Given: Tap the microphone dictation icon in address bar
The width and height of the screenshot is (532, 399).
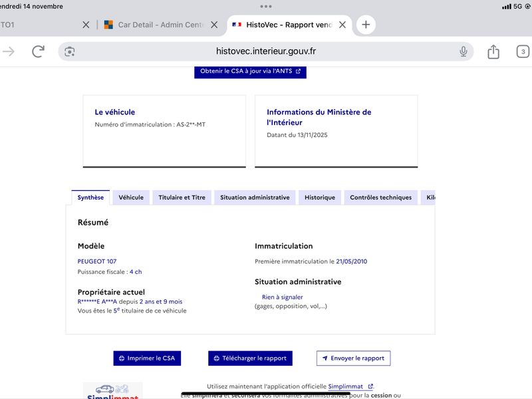Looking at the screenshot, I should [x=463, y=52].
